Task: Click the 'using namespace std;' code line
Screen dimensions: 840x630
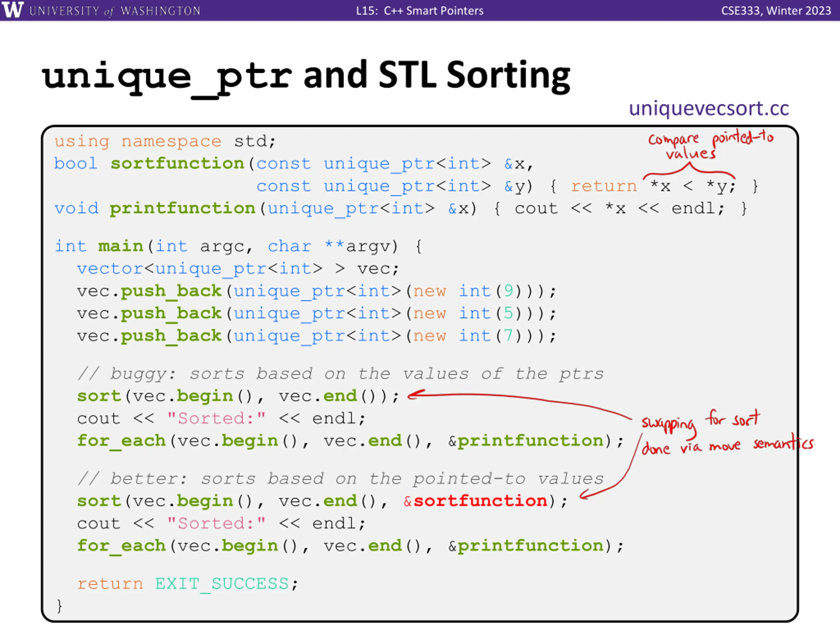Action: coord(165,141)
